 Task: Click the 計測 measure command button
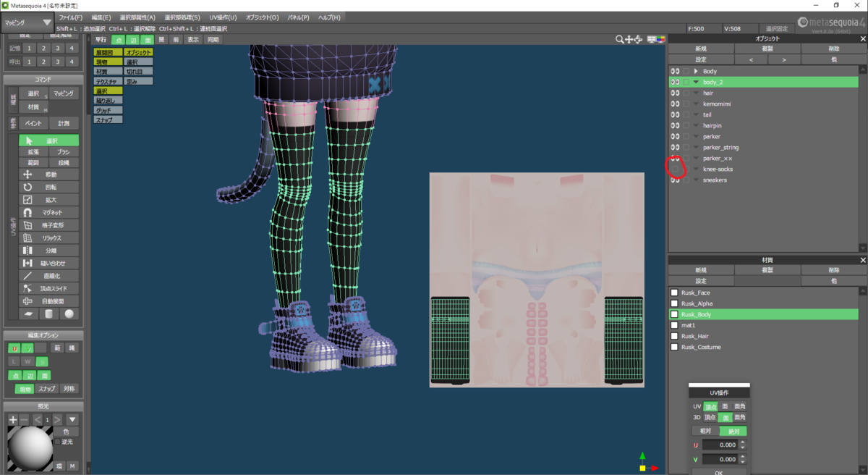tap(64, 123)
